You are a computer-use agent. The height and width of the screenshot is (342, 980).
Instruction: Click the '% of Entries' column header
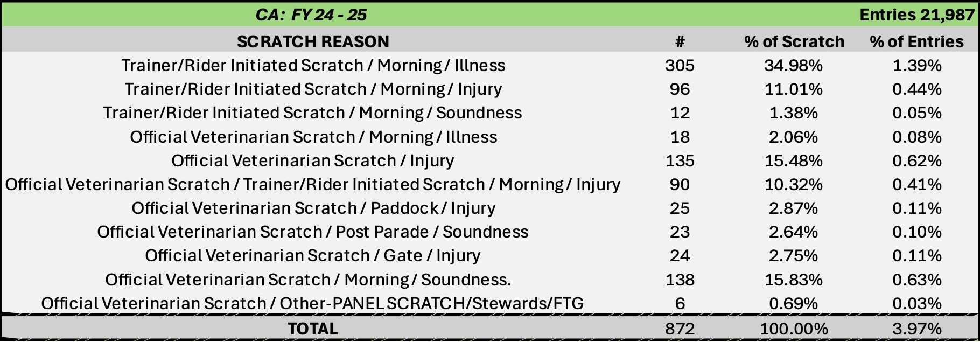(x=916, y=41)
